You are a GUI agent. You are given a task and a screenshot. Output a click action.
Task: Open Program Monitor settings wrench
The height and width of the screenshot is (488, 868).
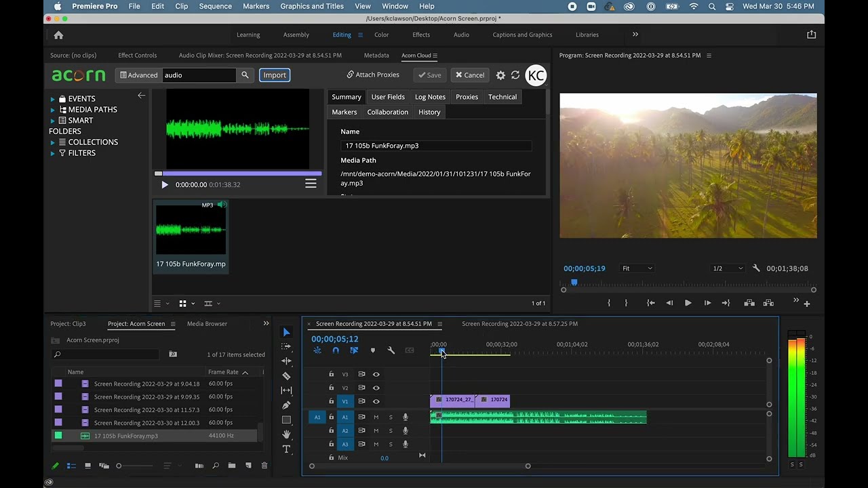pyautogui.click(x=756, y=268)
